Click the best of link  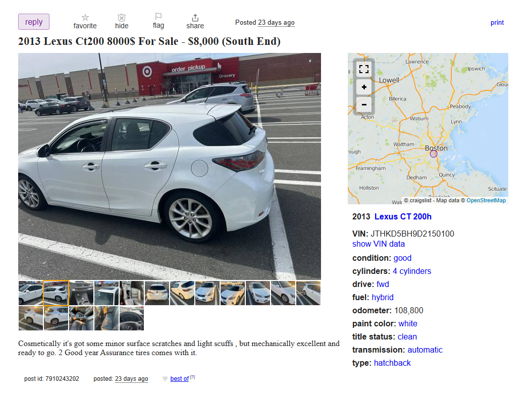[x=180, y=379]
